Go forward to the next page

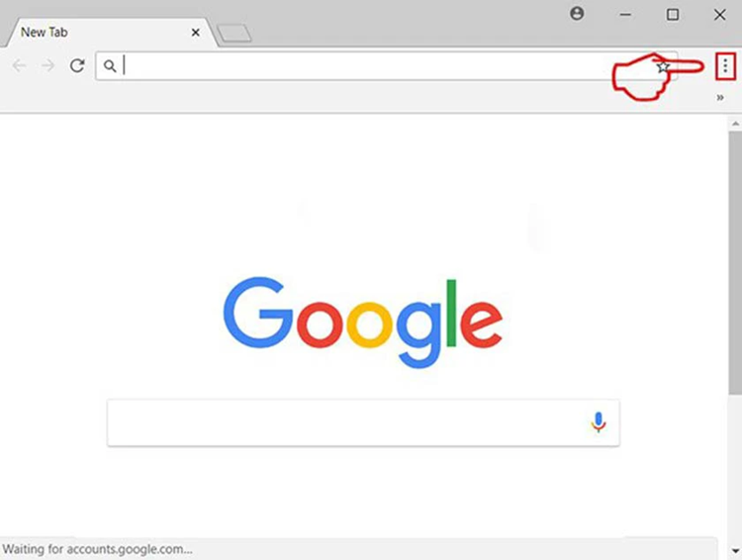pyautogui.click(x=47, y=65)
